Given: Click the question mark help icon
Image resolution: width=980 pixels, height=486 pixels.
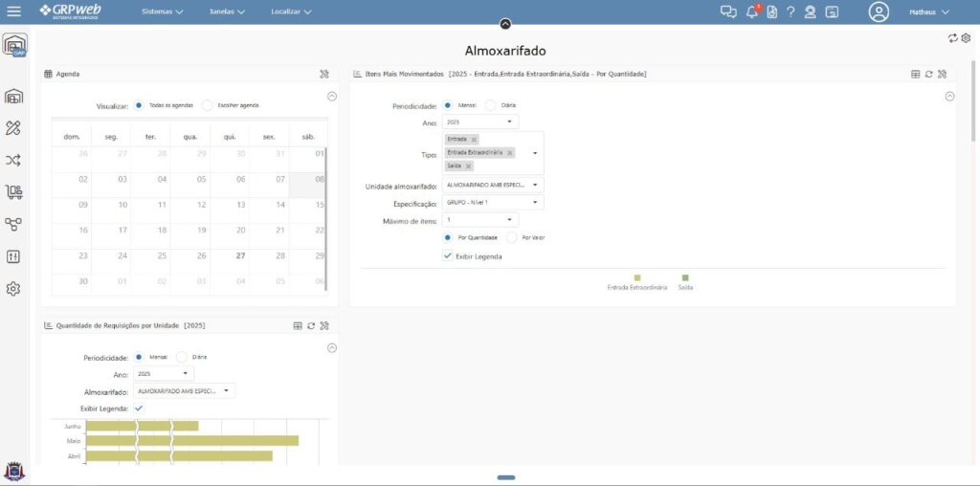Looking at the screenshot, I should pos(791,11).
